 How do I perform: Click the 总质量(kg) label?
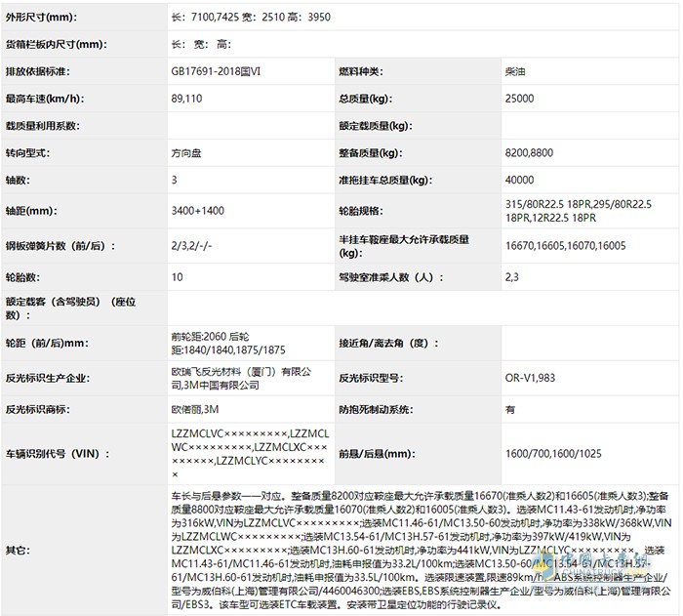coord(365,99)
